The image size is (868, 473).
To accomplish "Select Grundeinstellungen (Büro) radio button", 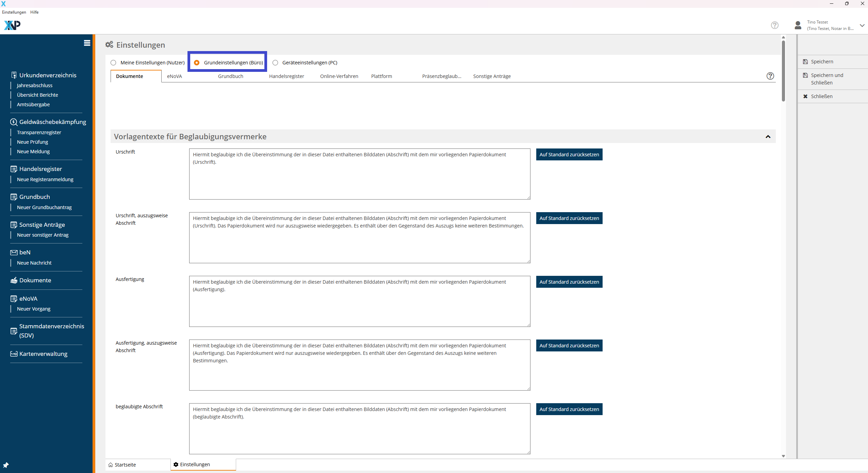I will coord(197,63).
